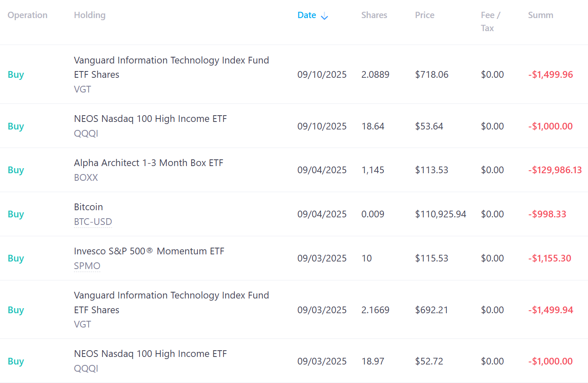
Task: Click the price $718.06
Action: [431, 74]
